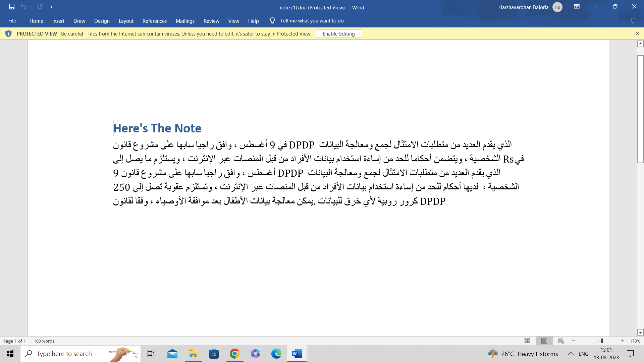This screenshot has width=644, height=362.
Task: Click the Zoom In plus icon
Action: (623, 341)
